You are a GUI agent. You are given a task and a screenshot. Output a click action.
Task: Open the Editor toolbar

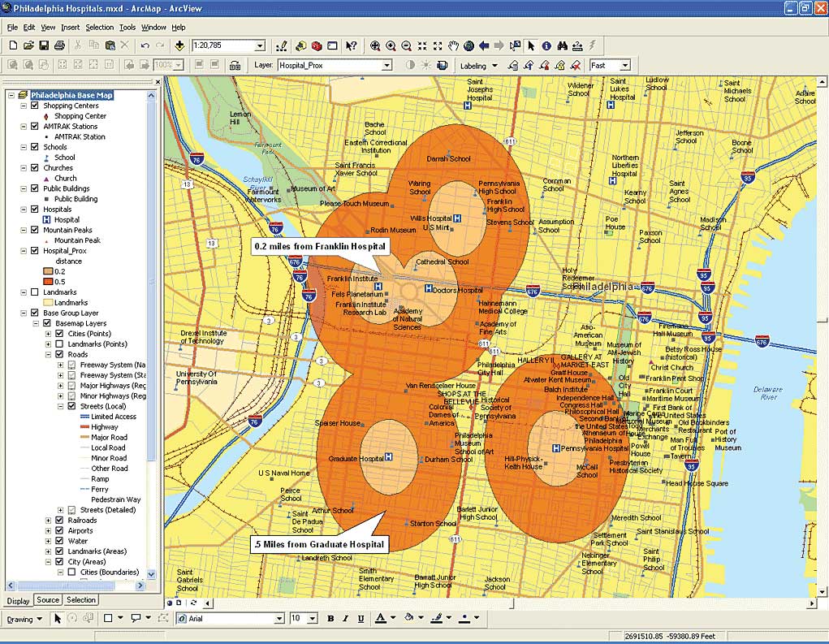point(282,46)
